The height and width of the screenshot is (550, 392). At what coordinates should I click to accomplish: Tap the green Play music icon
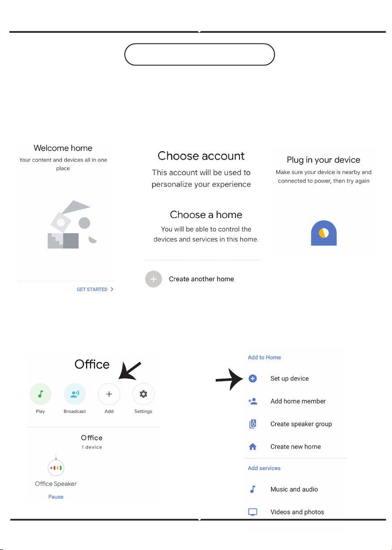(40, 394)
